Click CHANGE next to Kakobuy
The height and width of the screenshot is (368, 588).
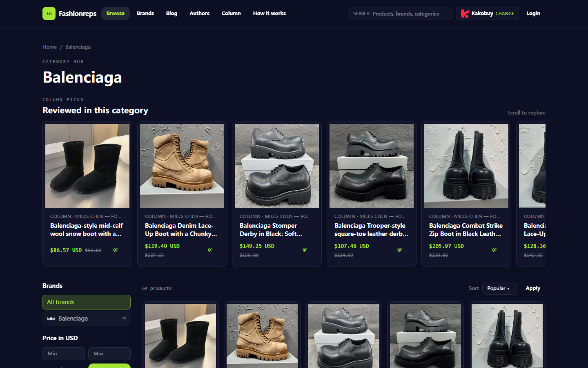pos(505,13)
